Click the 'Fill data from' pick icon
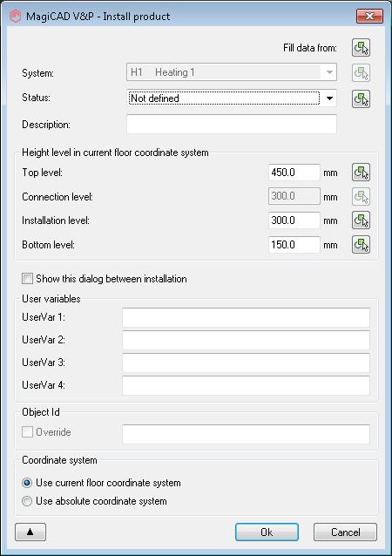The height and width of the screenshot is (556, 392). [x=361, y=48]
